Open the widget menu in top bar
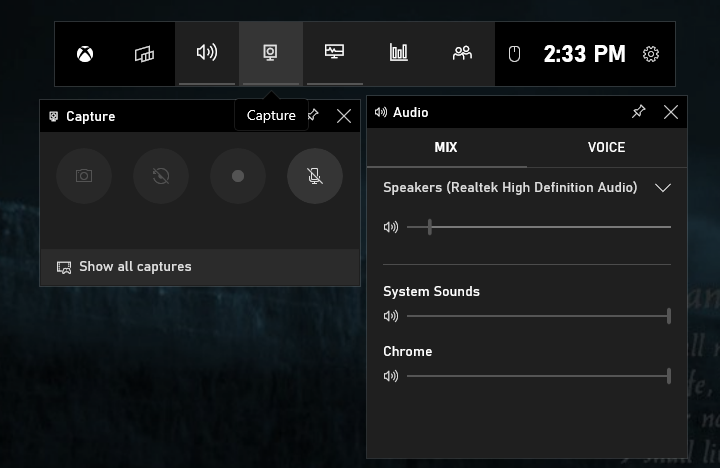The width and height of the screenshot is (720, 468). (144, 54)
